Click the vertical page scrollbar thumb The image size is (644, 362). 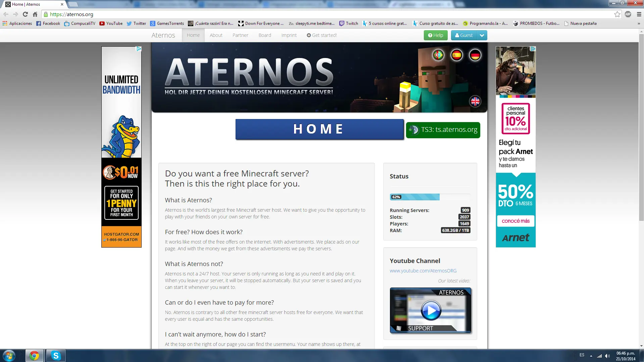641,127
